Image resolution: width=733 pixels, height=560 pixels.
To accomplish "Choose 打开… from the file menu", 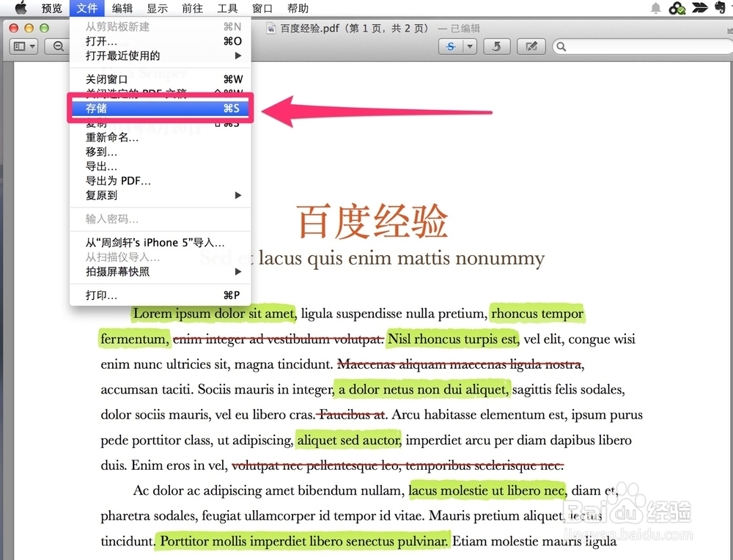I will (161, 41).
